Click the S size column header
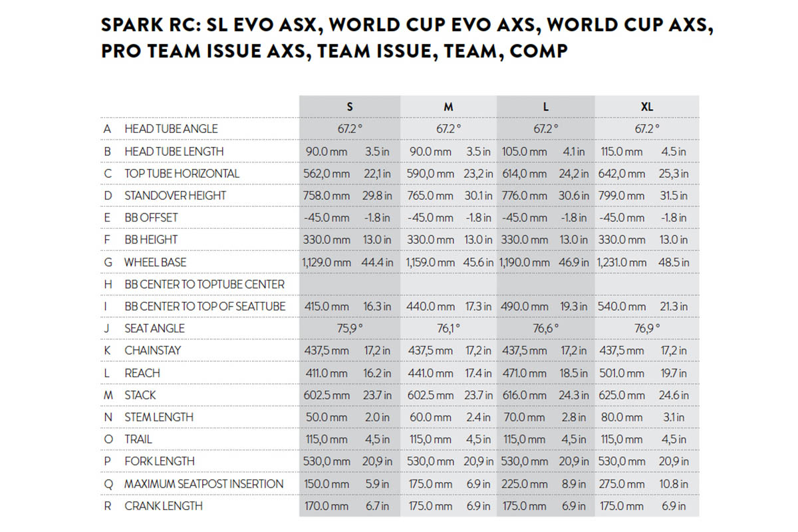798x532 pixels. coord(350,106)
